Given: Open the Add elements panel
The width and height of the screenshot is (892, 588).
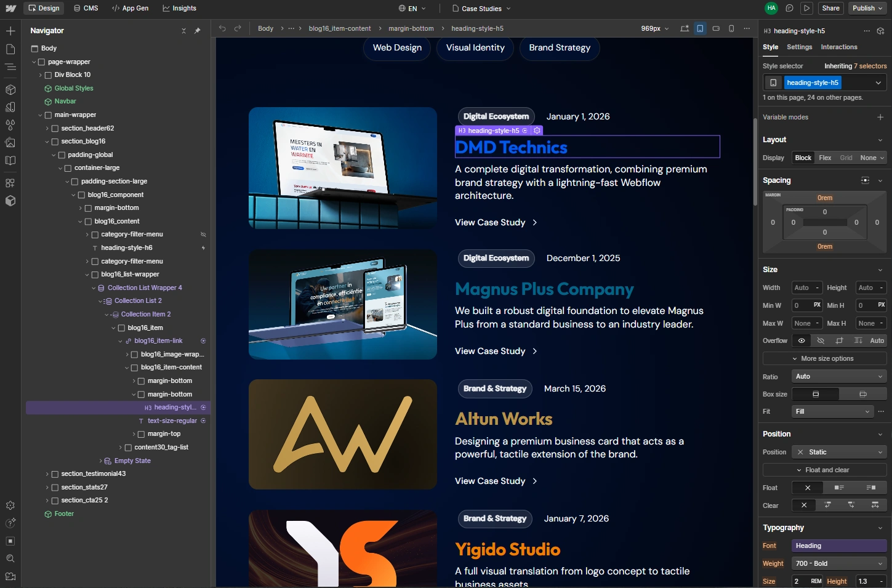Looking at the screenshot, I should point(10,31).
